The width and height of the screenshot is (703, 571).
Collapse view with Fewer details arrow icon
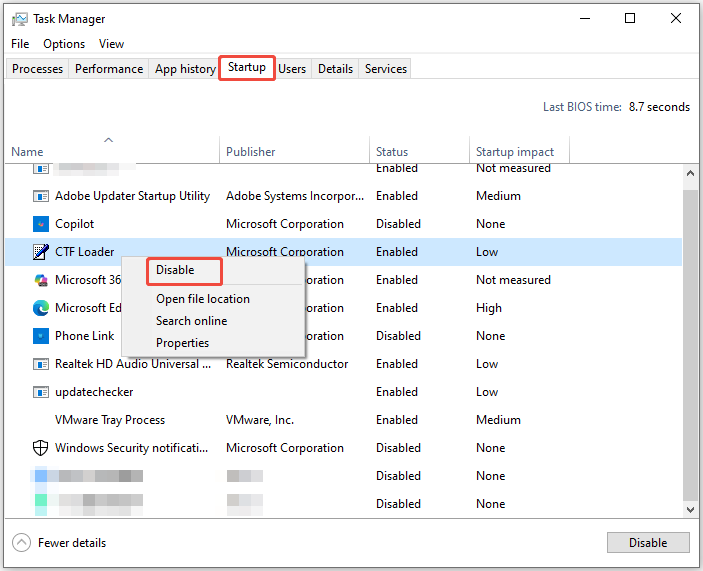pyautogui.click(x=22, y=543)
